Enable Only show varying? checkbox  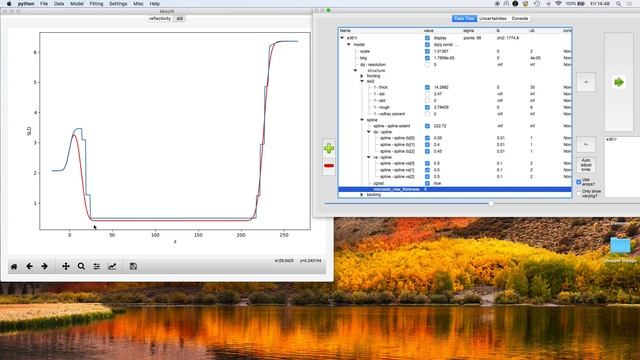(579, 193)
